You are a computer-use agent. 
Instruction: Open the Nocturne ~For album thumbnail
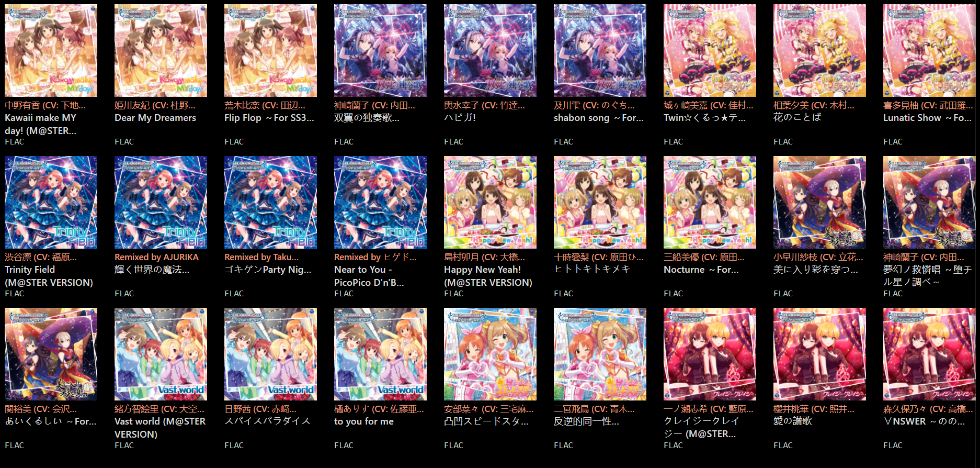pyautogui.click(x=710, y=202)
